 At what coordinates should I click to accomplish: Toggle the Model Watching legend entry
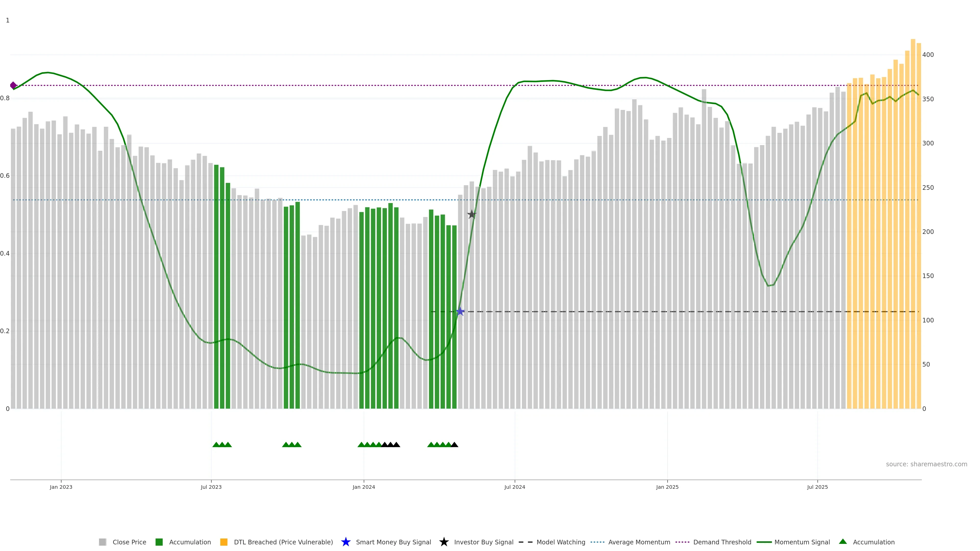click(x=560, y=542)
